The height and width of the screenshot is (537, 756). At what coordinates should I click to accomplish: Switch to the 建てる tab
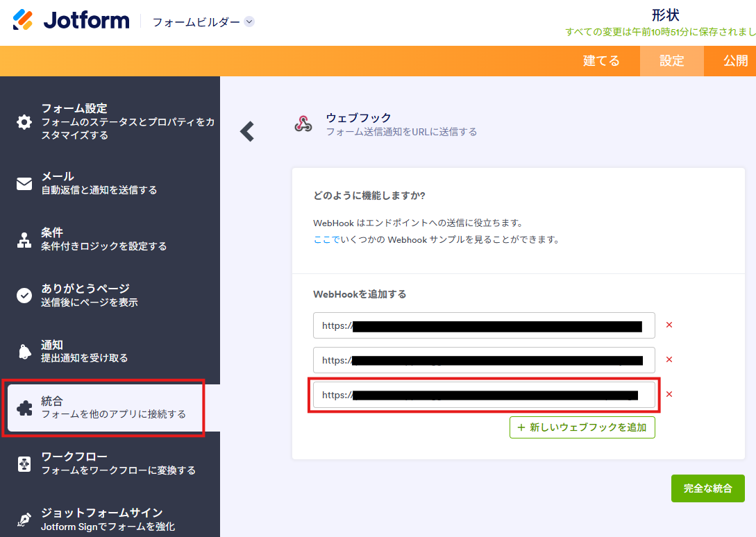pos(601,61)
